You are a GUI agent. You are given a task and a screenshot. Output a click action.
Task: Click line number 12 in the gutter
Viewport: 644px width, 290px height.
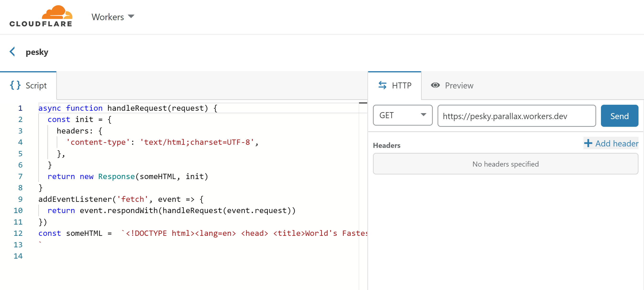[18, 233]
